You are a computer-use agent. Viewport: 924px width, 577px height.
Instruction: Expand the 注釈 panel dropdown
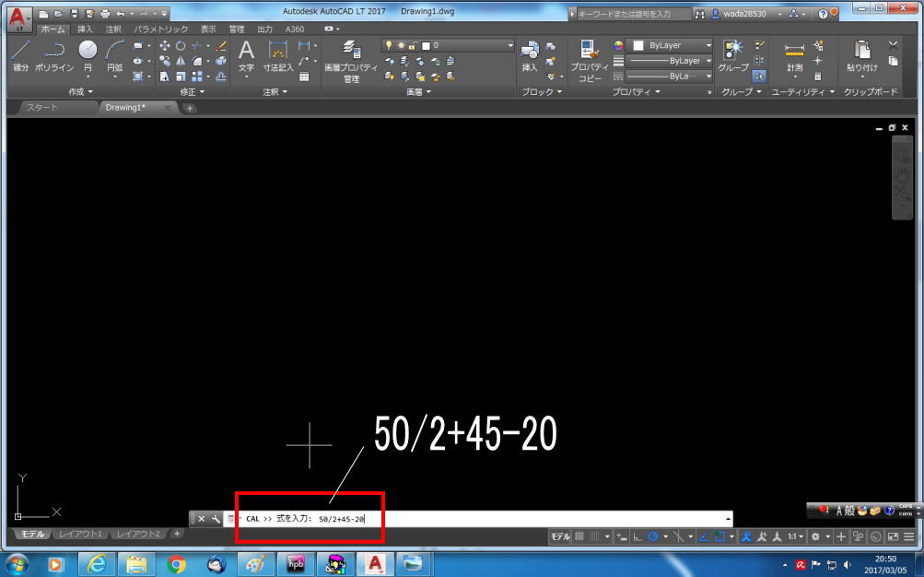275,91
